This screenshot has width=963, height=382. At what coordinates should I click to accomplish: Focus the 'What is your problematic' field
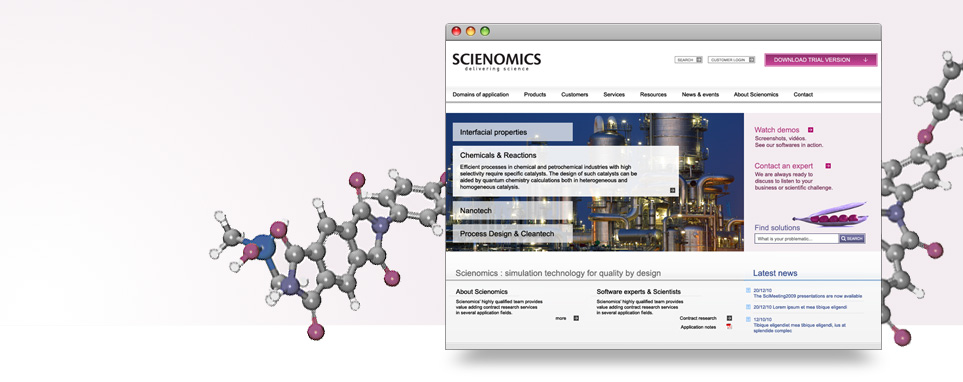797,238
